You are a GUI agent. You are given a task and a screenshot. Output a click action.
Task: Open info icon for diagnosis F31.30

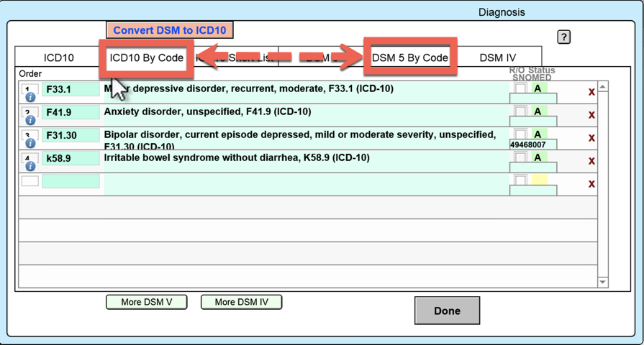tap(30, 143)
